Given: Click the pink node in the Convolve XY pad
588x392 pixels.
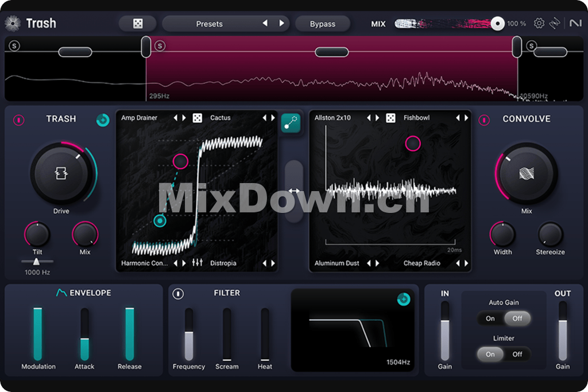Looking at the screenshot, I should point(413,143).
